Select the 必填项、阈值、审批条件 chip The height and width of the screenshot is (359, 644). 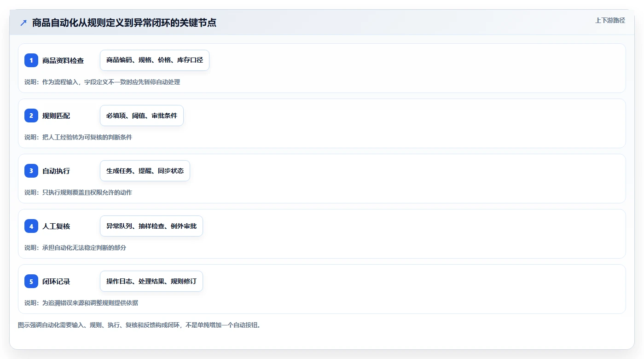142,116
